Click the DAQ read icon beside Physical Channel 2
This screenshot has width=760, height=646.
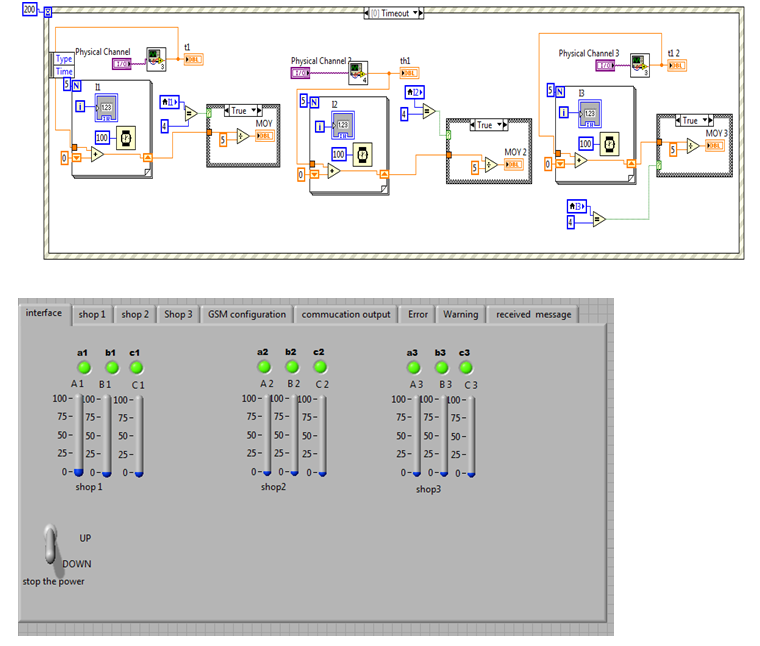click(x=358, y=73)
